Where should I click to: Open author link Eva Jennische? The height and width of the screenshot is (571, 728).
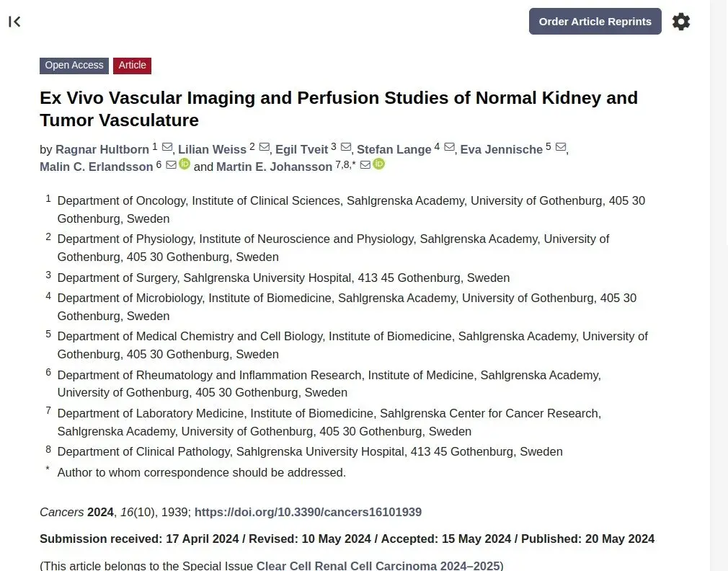pyautogui.click(x=502, y=149)
